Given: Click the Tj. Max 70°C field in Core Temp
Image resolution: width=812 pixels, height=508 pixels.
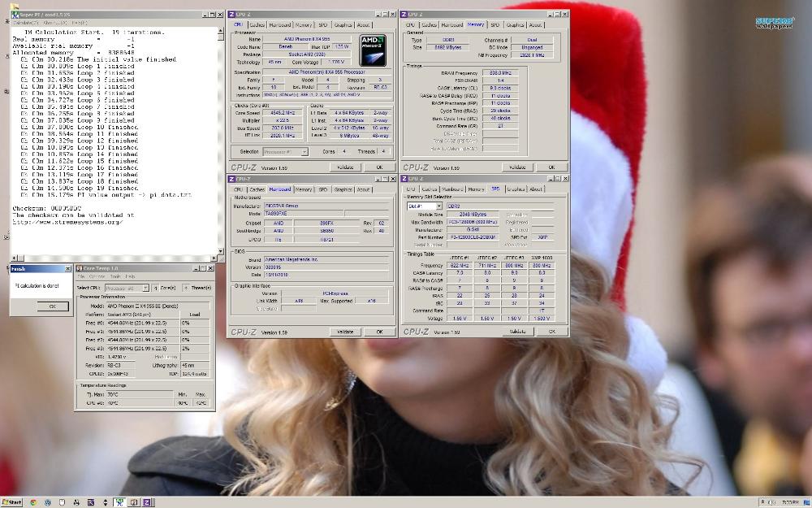Looking at the screenshot, I should pos(140,394).
